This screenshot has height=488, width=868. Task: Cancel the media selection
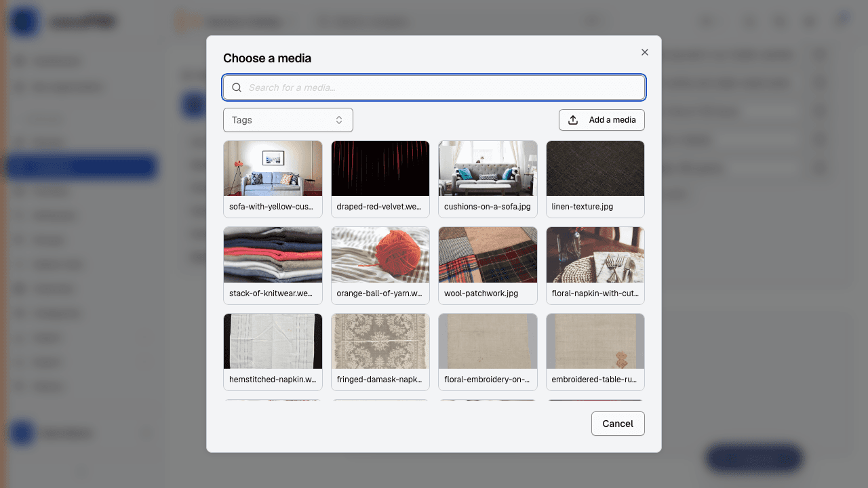[x=618, y=424]
